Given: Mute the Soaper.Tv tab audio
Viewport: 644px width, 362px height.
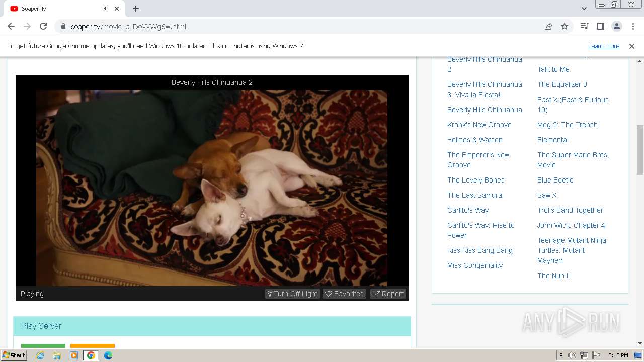Looking at the screenshot, I should [106, 9].
